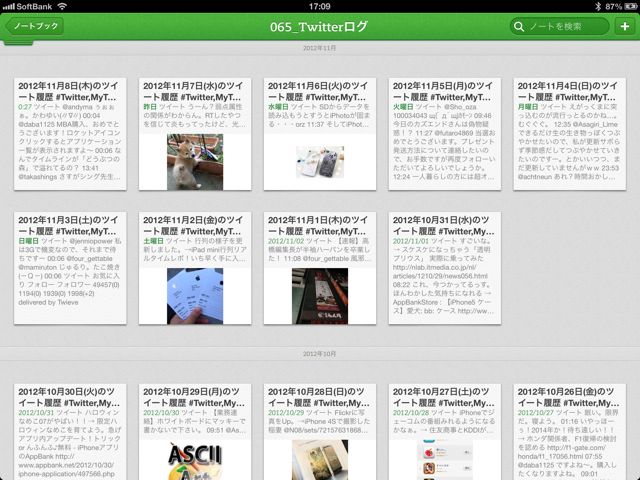Tap the ASCII logo thumbnail in Oct 29 note
Image resolution: width=640 pixels, height=480 pixels.
[195, 460]
